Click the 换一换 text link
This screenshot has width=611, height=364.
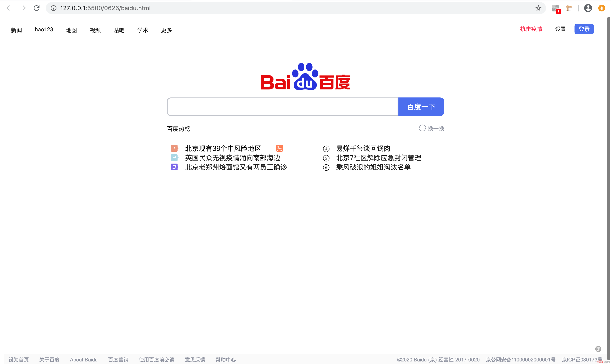coord(436,129)
